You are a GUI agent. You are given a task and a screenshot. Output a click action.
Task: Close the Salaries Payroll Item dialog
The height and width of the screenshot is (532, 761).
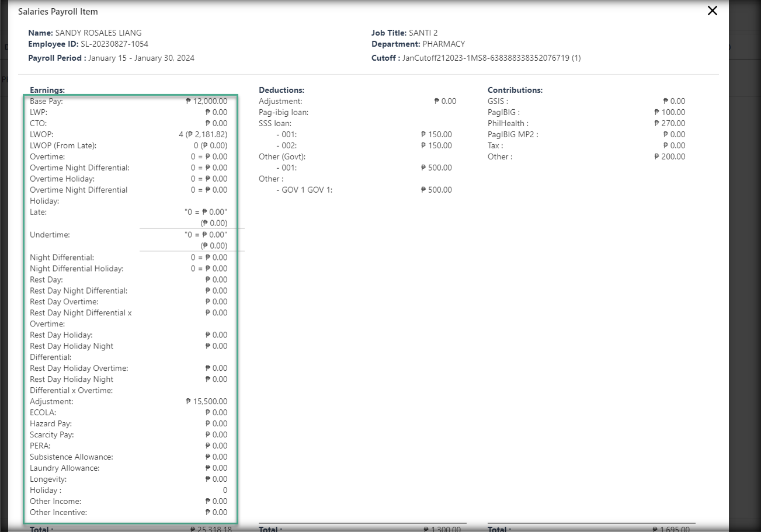tap(712, 11)
